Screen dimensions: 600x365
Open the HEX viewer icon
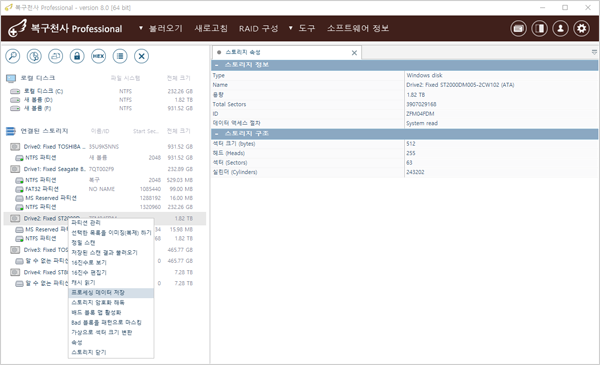tap(98, 56)
